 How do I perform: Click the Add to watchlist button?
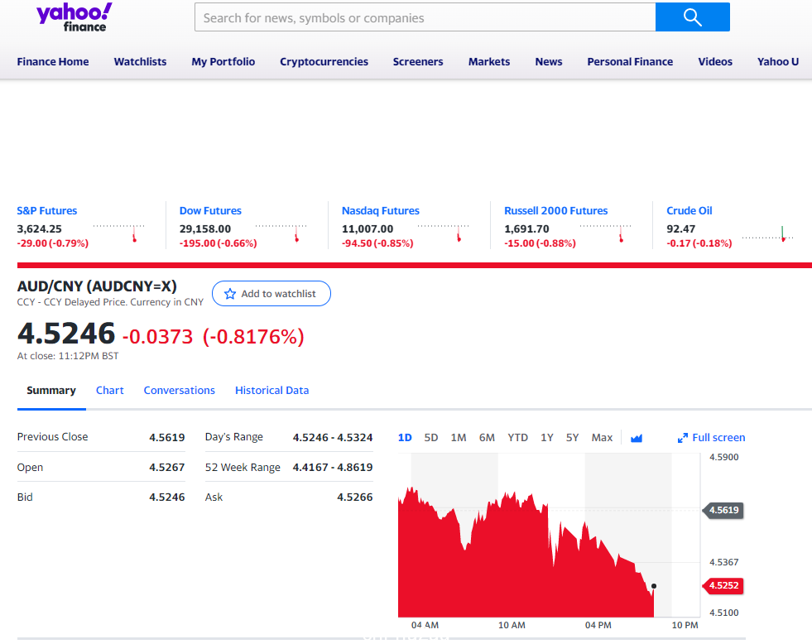coord(271,294)
